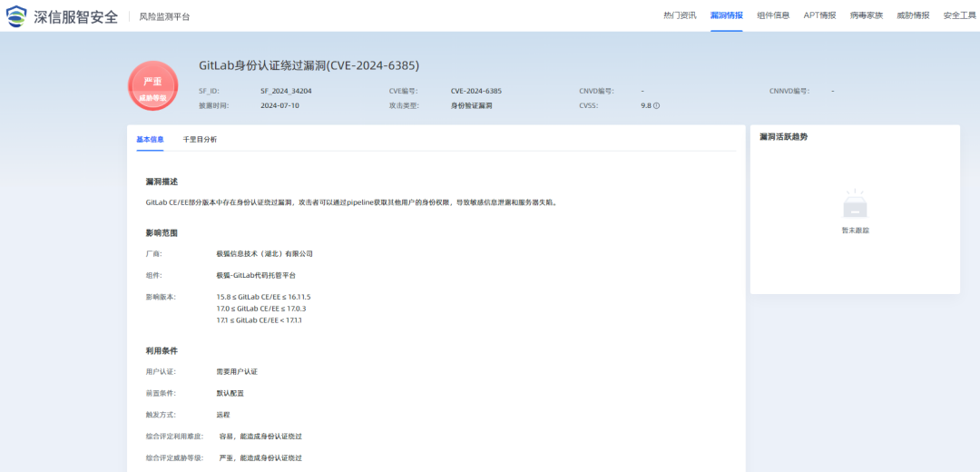Click the 攻击类型 field label
Image resolution: width=980 pixels, height=472 pixels.
[404, 105]
